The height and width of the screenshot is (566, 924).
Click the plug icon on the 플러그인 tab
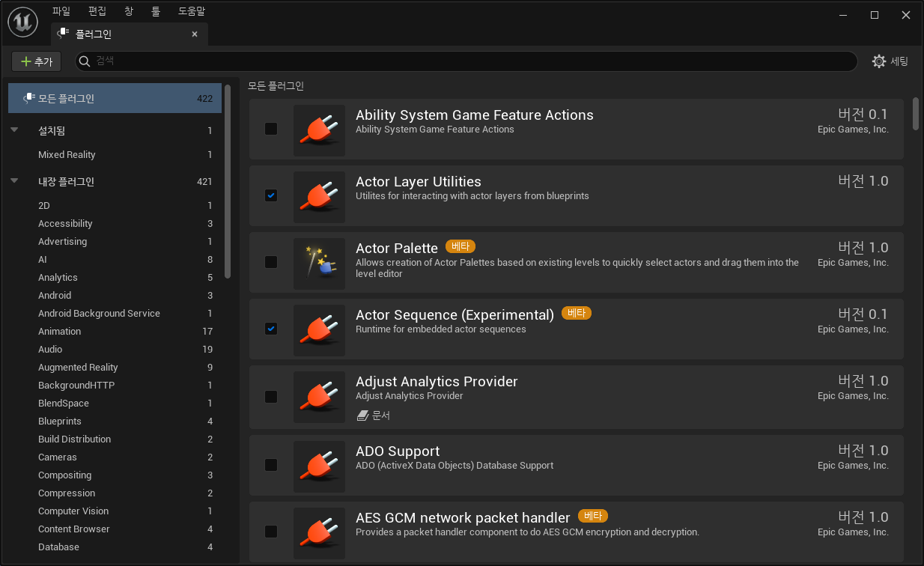63,34
